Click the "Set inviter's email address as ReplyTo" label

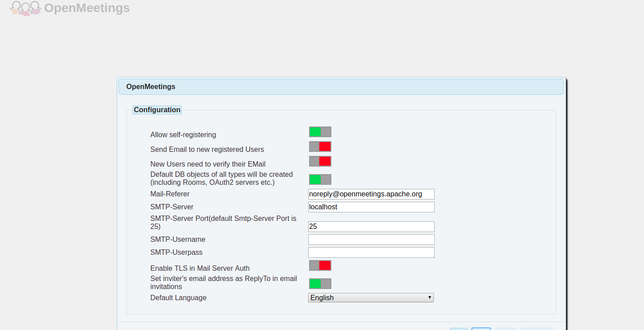pyautogui.click(x=224, y=282)
